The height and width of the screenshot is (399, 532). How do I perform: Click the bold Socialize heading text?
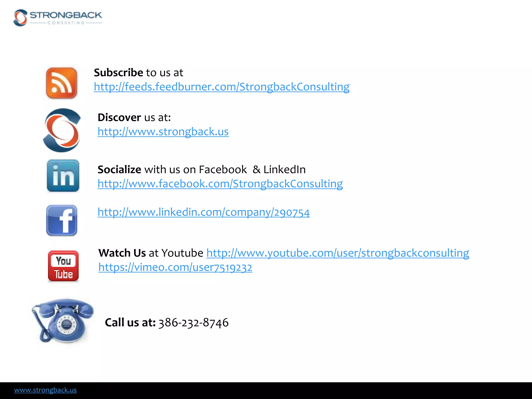(119, 170)
